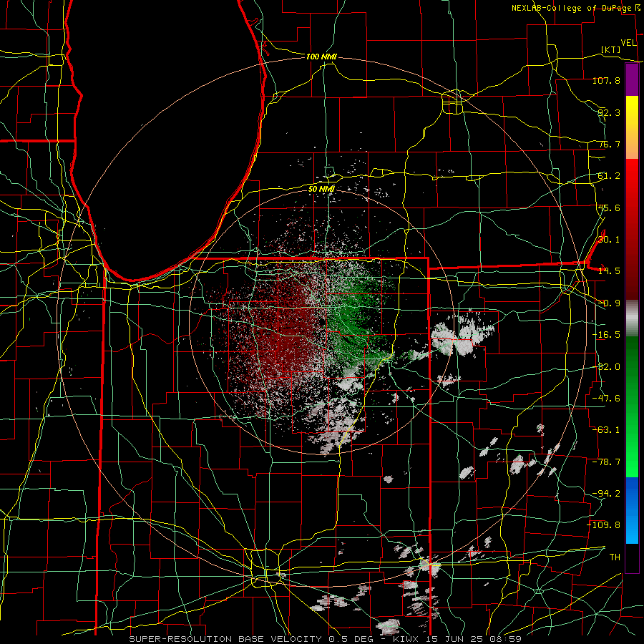Click the -109.8 legend value
This screenshot has width=644, height=644.
[x=604, y=525]
